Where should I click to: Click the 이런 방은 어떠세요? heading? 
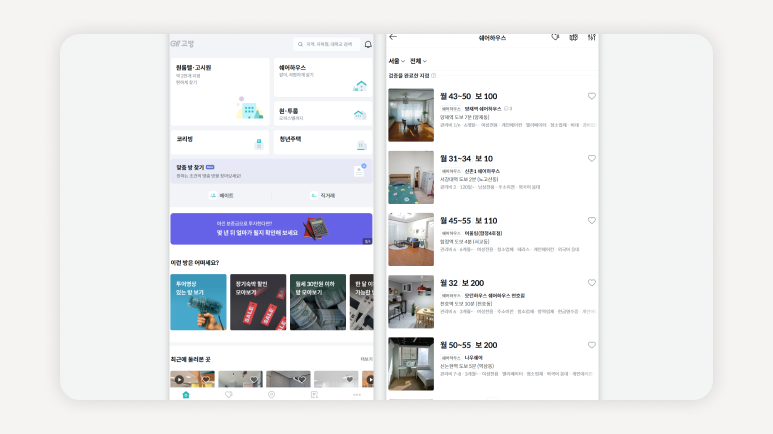pyautogui.click(x=195, y=263)
